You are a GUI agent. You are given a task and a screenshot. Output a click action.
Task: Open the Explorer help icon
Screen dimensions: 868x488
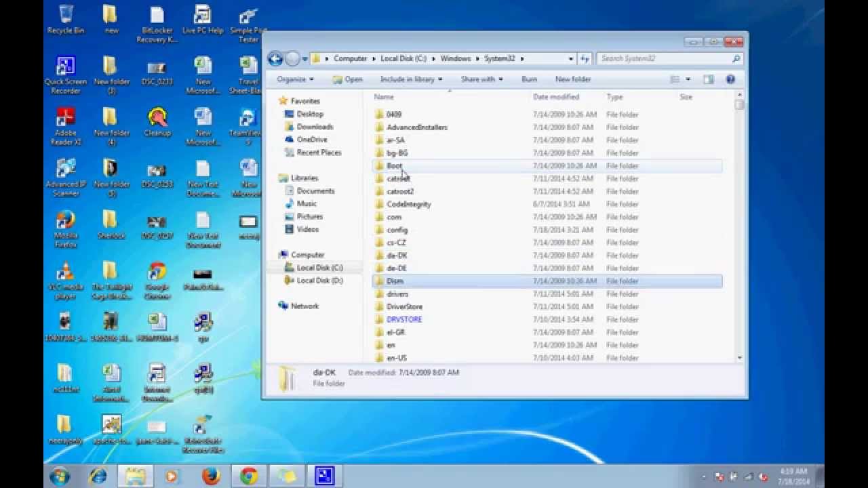(x=730, y=79)
